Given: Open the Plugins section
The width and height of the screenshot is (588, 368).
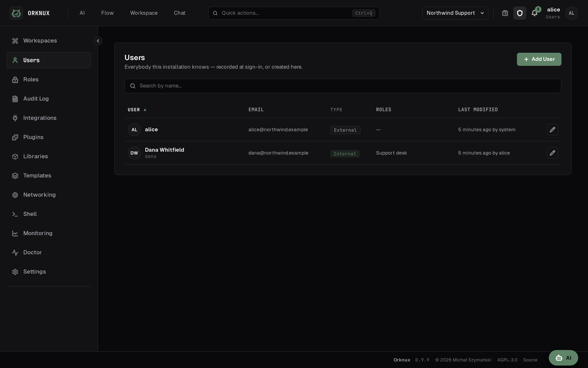Looking at the screenshot, I should [x=49, y=137].
